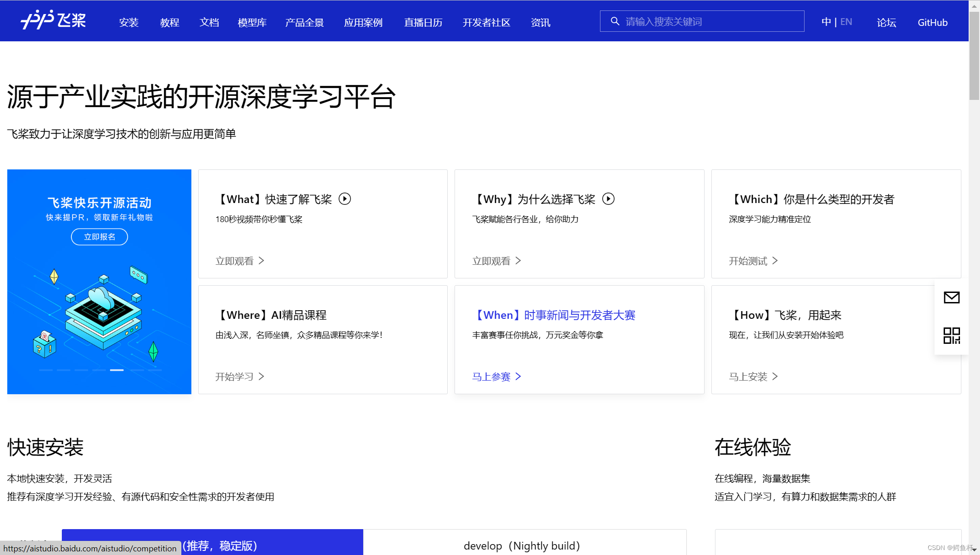
Task: Switch language to EN
Action: click(846, 22)
